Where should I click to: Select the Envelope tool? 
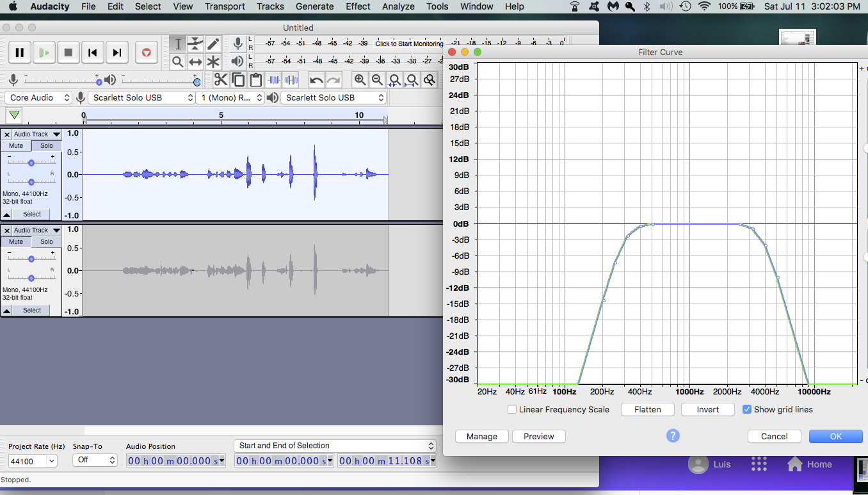point(195,44)
